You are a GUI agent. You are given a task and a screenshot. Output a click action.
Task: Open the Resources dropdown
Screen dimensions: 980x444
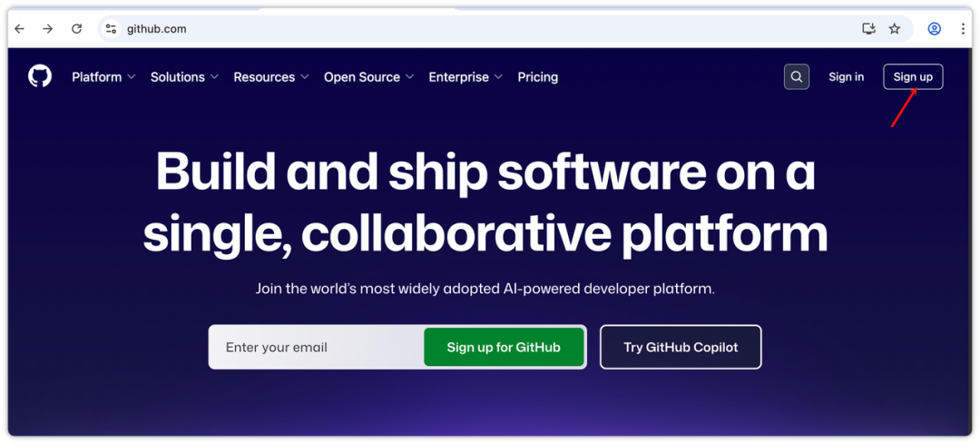pyautogui.click(x=270, y=77)
